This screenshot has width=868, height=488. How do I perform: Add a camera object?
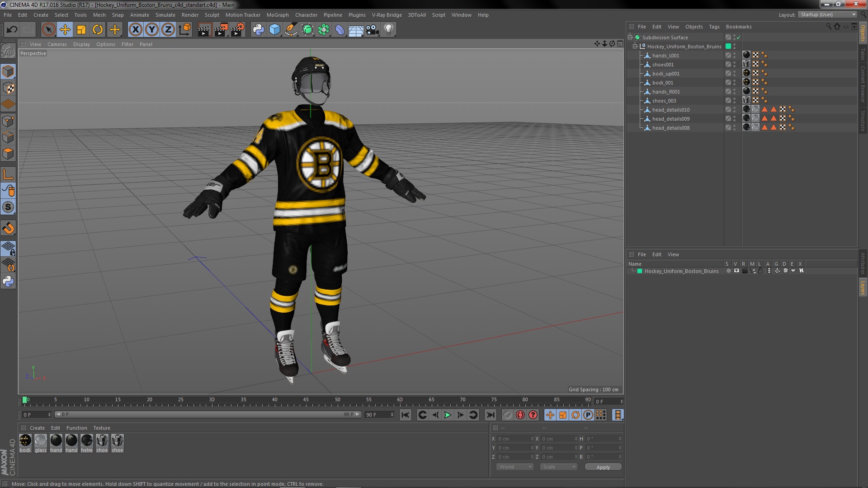click(372, 30)
